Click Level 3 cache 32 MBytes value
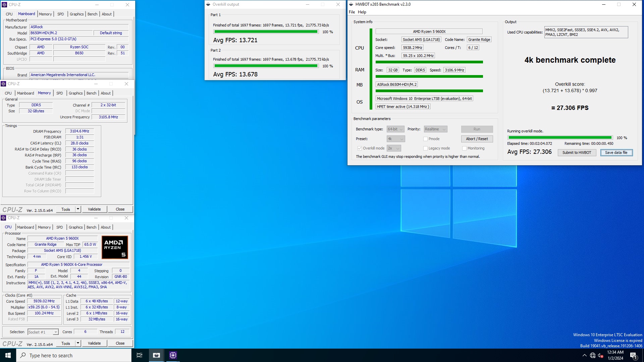This screenshot has height=362, width=644. [x=97, y=319]
